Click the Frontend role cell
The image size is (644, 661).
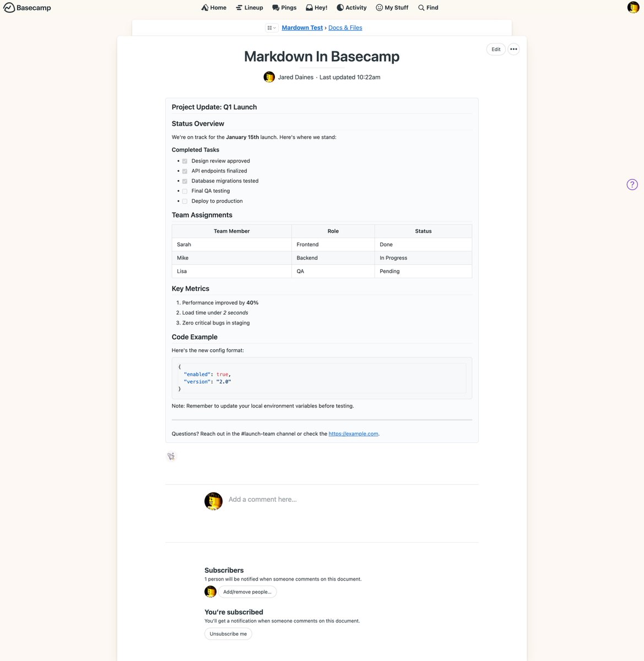[x=333, y=245]
